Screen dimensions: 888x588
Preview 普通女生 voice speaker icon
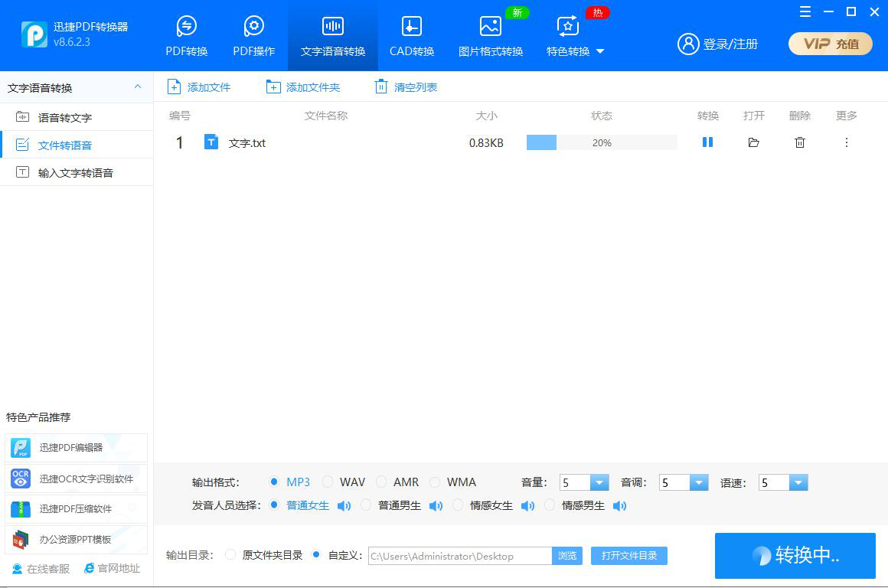tap(344, 506)
